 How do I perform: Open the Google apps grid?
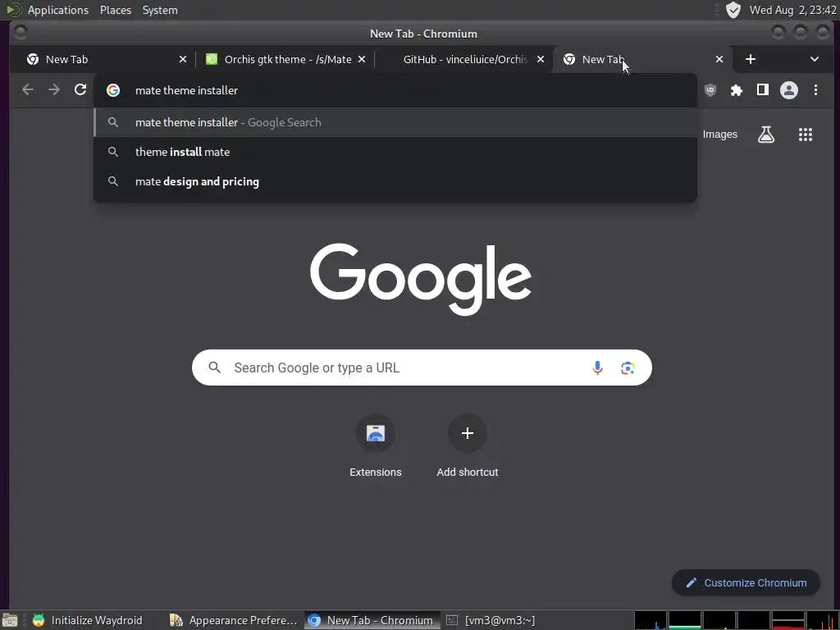tap(806, 135)
